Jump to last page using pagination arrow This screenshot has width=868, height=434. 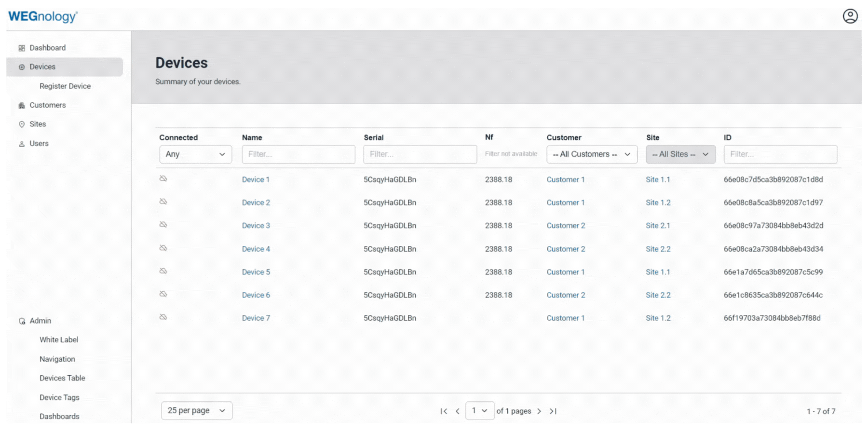click(553, 411)
